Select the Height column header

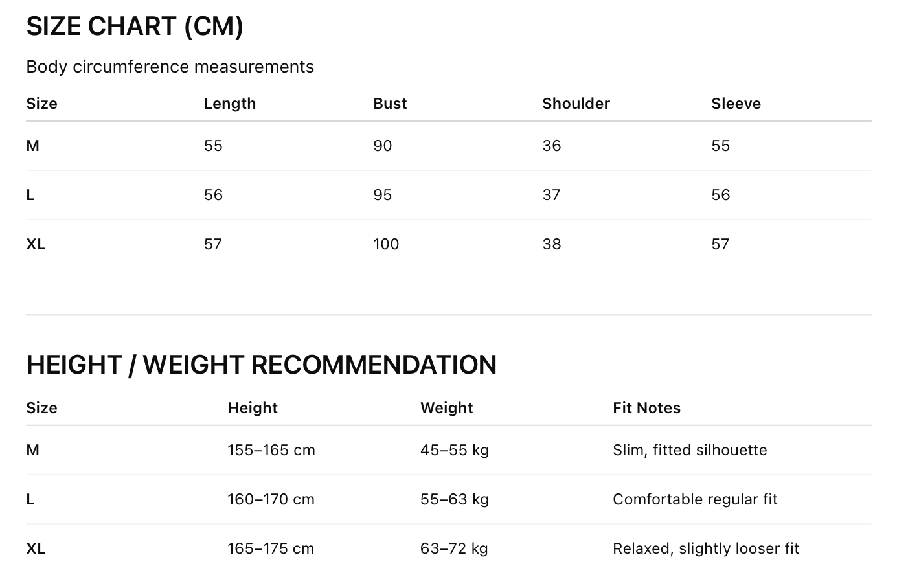click(x=252, y=408)
